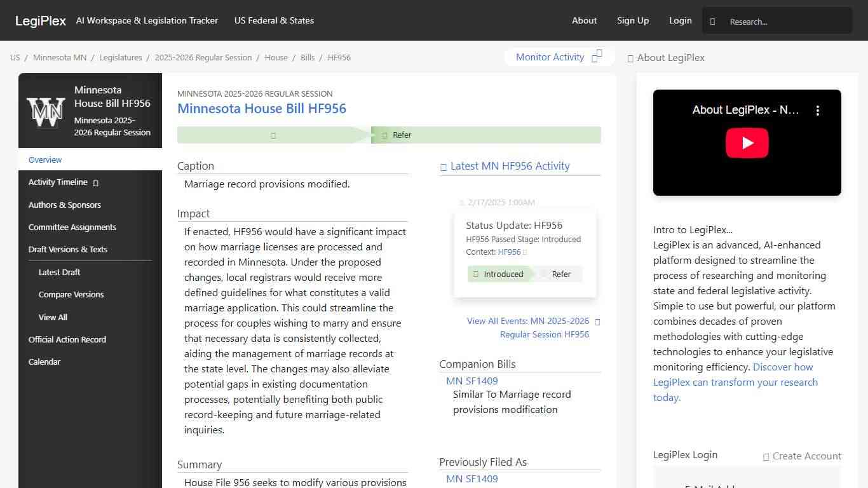Click the Minnesota House seal logo
Screen dimensions: 868x488
pyautogui.click(x=46, y=111)
